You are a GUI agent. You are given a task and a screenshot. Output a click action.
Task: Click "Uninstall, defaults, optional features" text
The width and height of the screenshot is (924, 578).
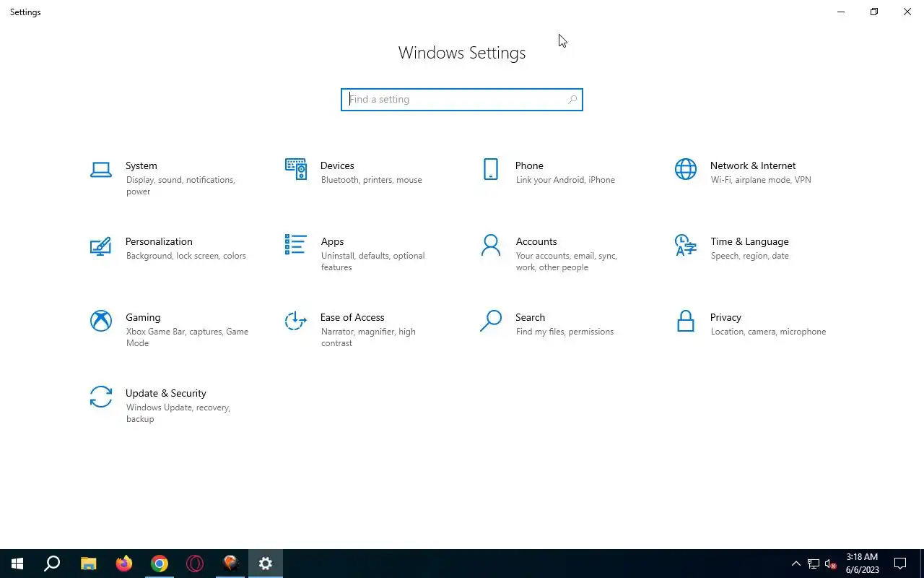tap(372, 262)
